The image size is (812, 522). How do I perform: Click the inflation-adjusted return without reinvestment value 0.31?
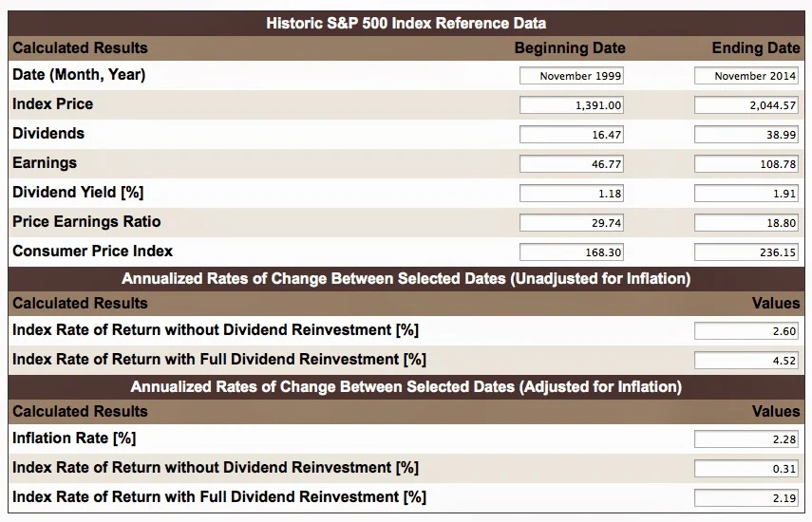point(746,469)
